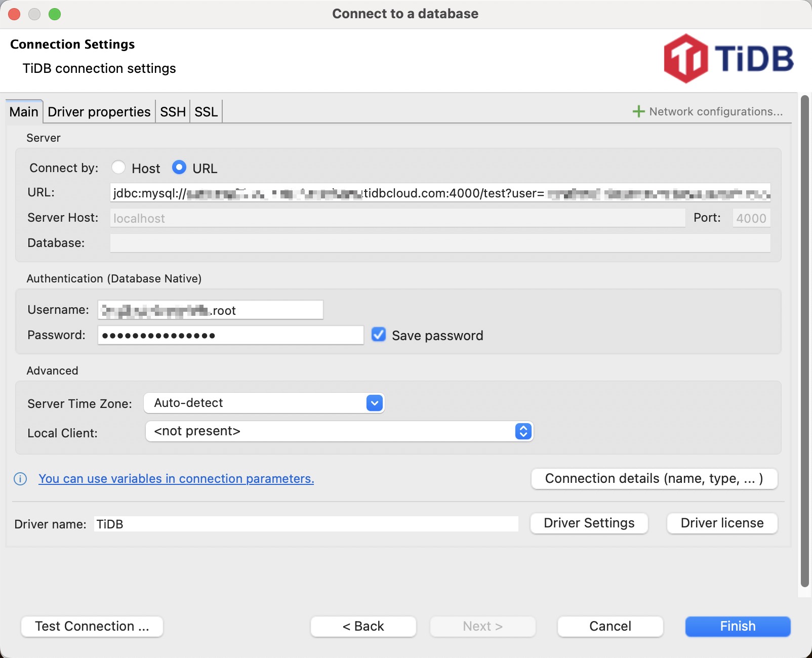Click the red close window button
The image size is (812, 658).
coord(14,14)
